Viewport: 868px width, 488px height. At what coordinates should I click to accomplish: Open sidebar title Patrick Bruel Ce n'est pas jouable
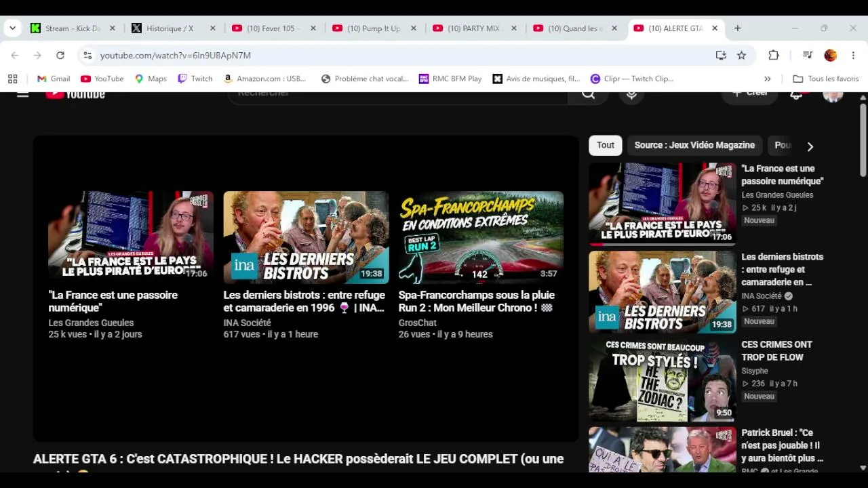(782, 445)
